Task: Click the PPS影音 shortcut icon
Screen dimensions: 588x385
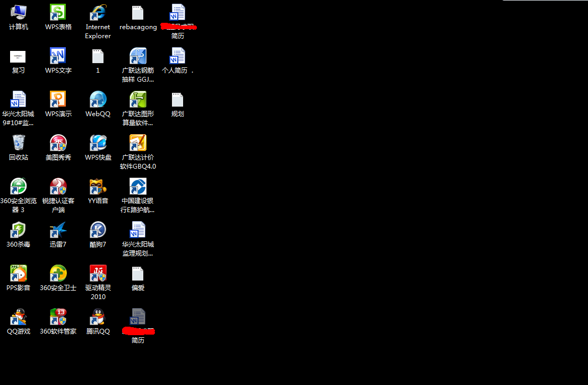Action: tap(19, 273)
